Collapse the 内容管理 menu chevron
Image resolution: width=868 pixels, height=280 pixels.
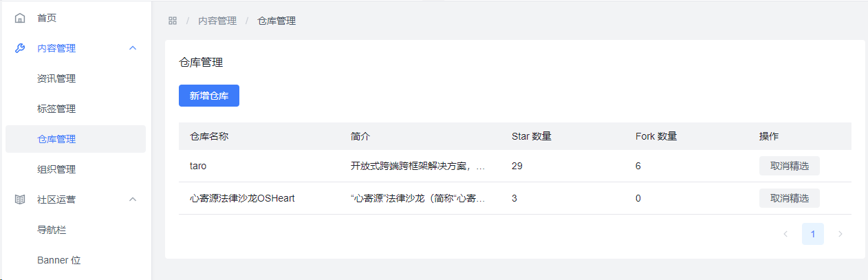(133, 48)
